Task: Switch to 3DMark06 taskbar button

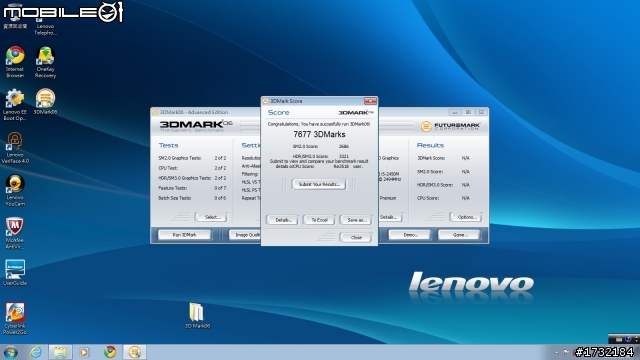Action: tap(134, 352)
